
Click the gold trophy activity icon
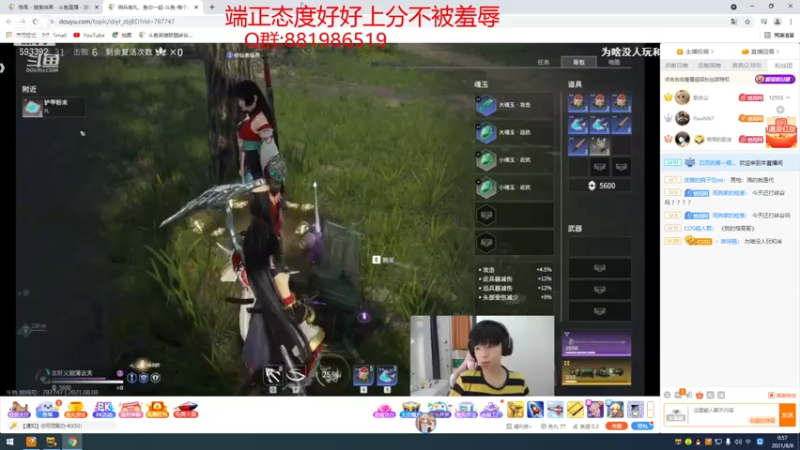(x=76, y=409)
